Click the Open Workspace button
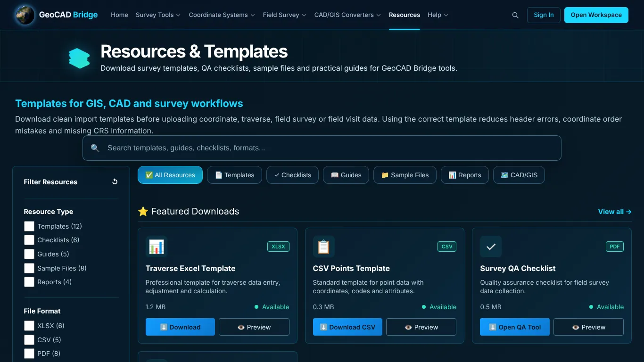This screenshot has width=644, height=362. click(x=596, y=15)
